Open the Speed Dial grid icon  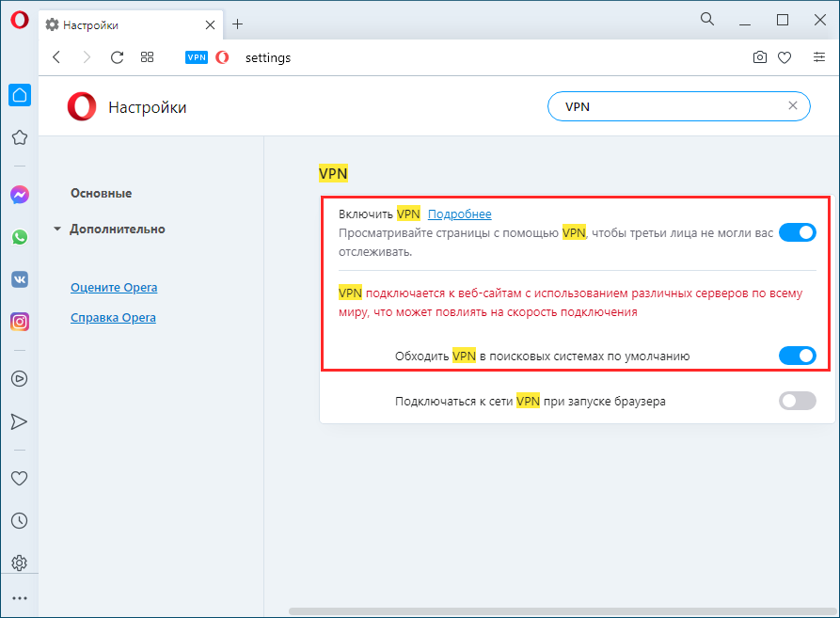[148, 57]
